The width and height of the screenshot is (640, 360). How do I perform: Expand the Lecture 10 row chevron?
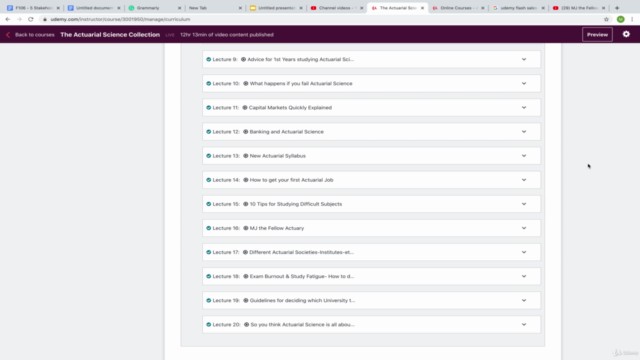(x=524, y=83)
